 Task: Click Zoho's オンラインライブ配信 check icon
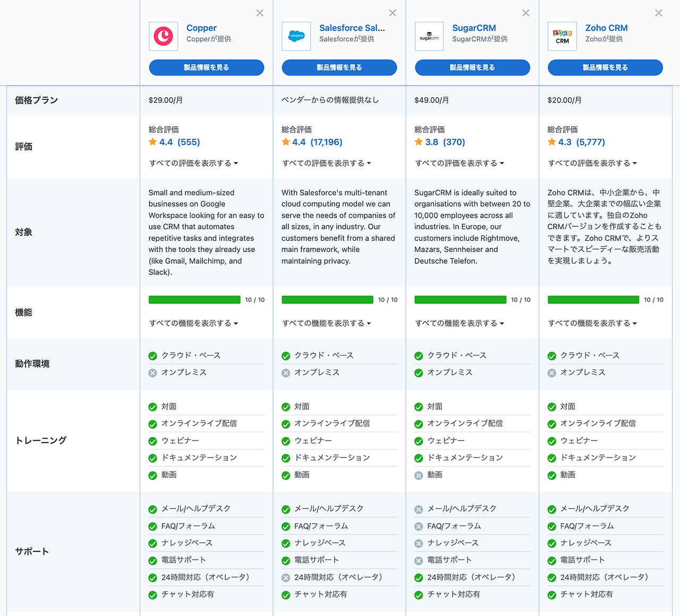552,424
